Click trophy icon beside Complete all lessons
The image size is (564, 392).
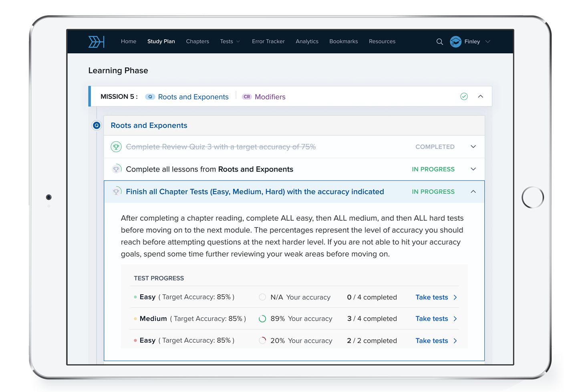[x=116, y=169]
